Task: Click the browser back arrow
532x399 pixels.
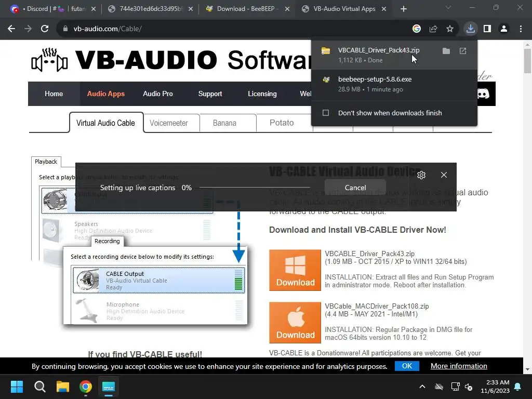Action: point(11,29)
